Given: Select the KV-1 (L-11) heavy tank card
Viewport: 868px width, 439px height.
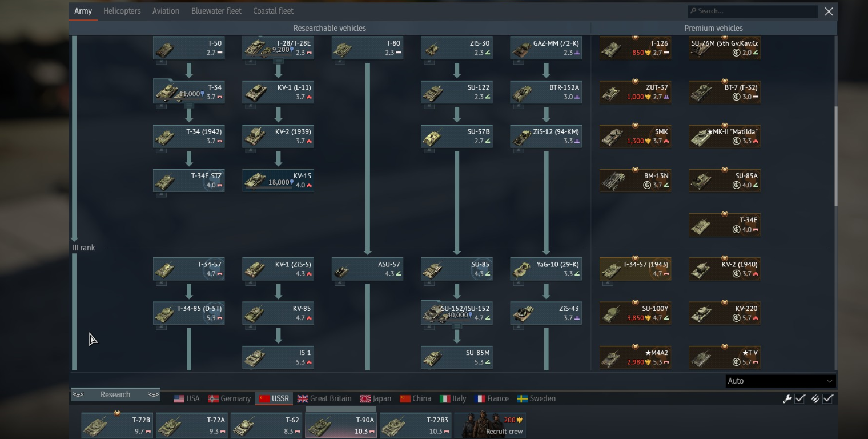Looking at the screenshot, I should (278, 92).
